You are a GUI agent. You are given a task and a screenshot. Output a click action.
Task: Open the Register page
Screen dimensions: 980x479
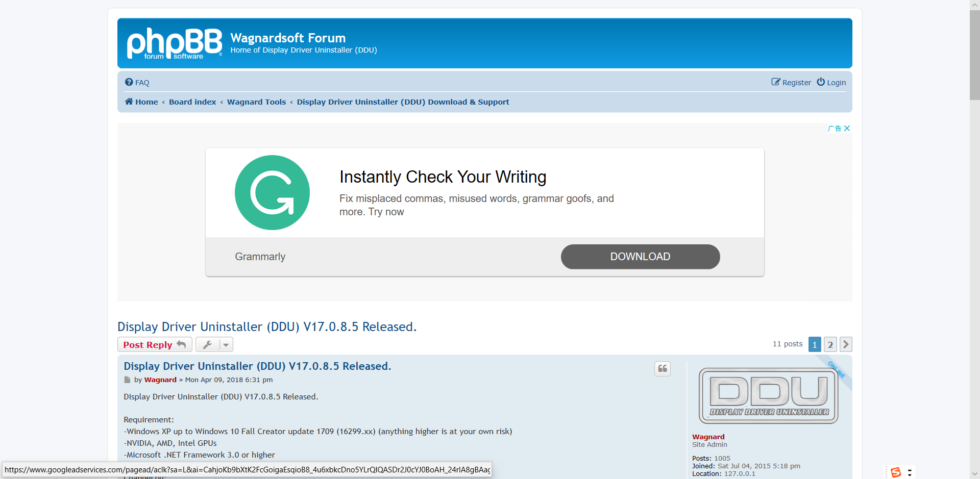click(791, 83)
